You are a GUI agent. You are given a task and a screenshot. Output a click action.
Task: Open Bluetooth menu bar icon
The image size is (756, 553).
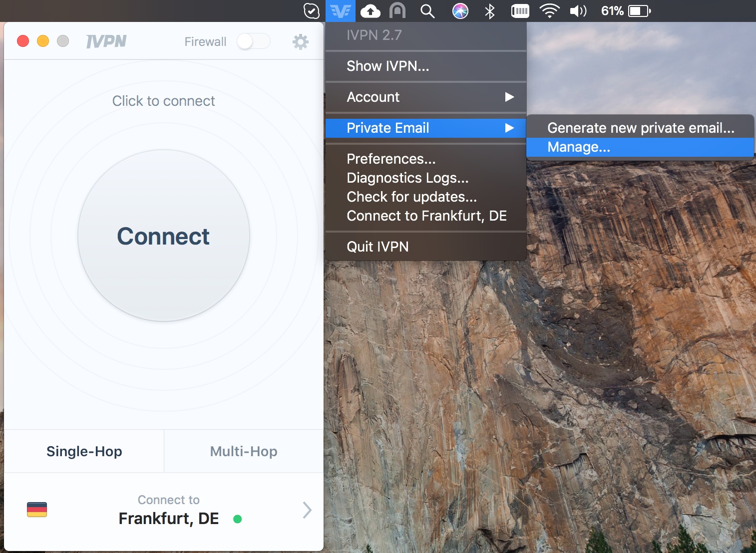click(490, 11)
